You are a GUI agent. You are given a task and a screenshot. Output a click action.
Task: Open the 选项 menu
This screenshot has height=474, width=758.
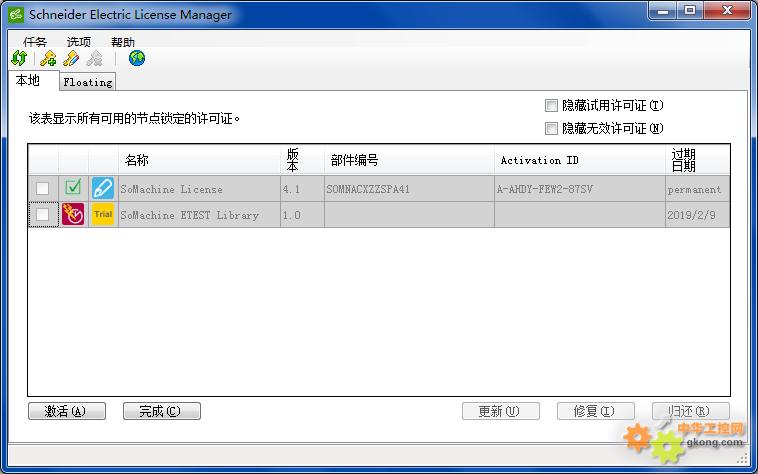point(78,42)
